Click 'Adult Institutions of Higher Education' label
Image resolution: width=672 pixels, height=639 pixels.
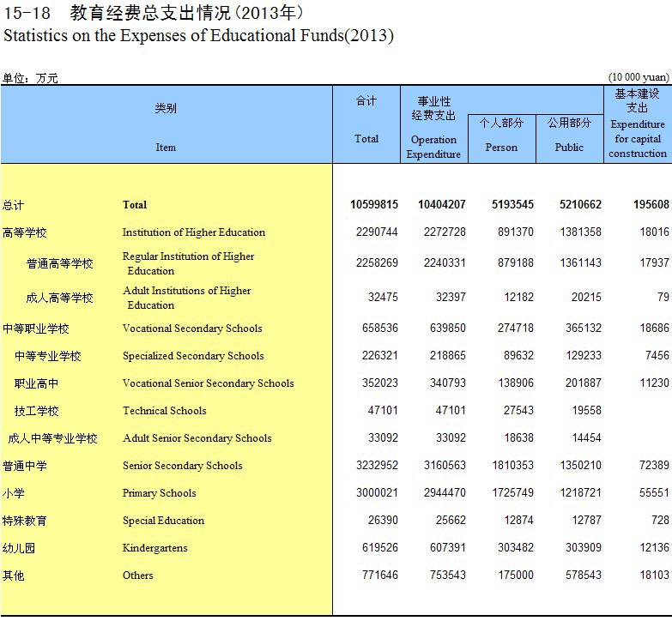click(186, 298)
